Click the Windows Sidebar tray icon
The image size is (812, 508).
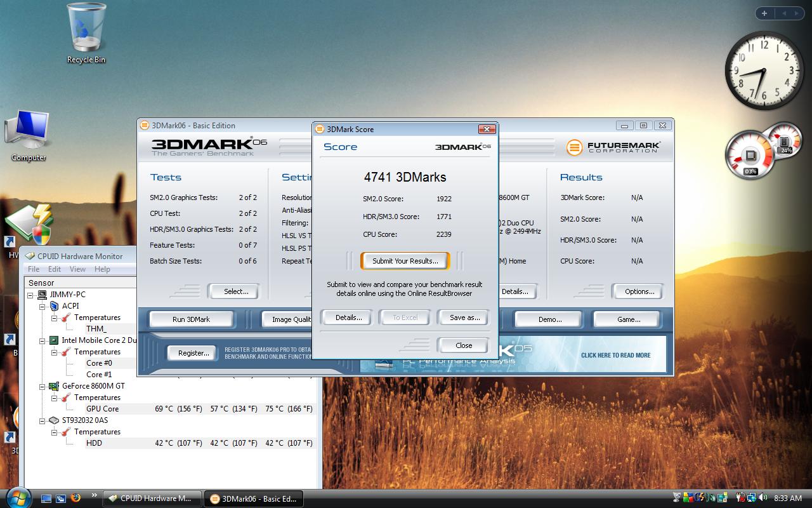point(722,497)
